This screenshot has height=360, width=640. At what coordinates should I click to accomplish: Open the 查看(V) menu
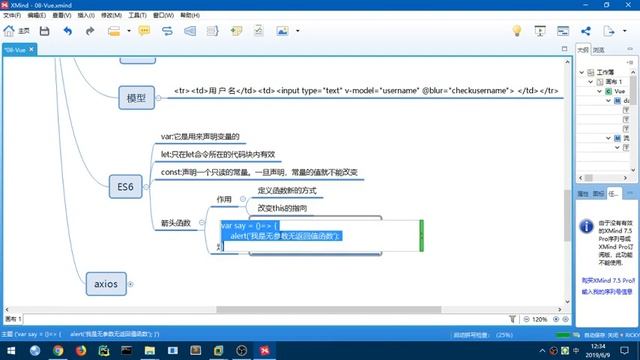click(62, 15)
